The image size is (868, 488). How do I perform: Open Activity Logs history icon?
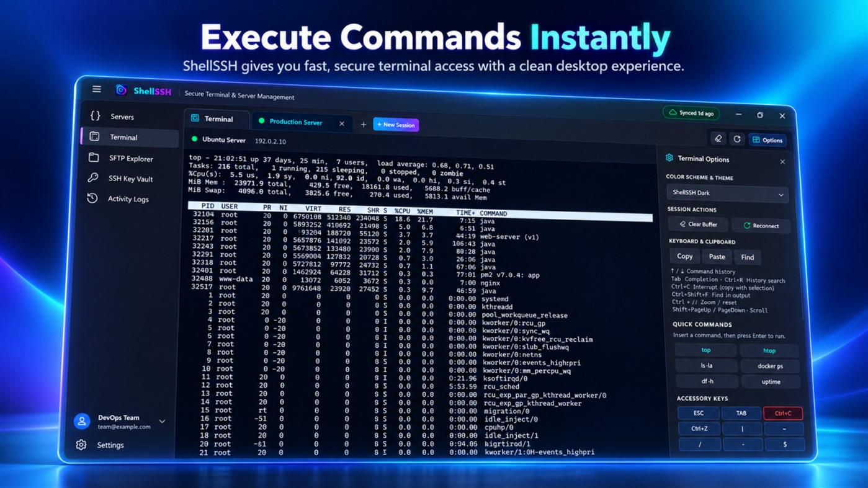[x=92, y=198]
